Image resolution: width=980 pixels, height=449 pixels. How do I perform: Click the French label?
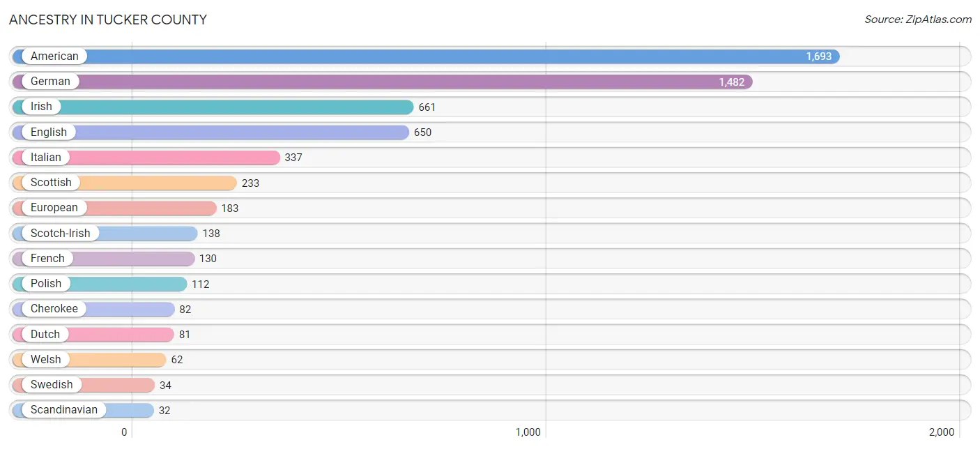click(47, 258)
